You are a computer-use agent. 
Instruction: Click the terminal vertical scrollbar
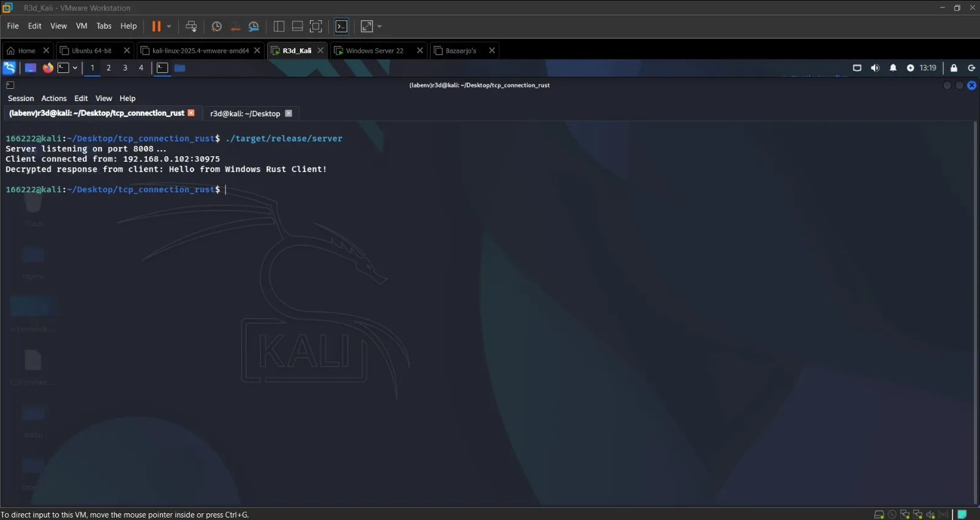click(975, 312)
